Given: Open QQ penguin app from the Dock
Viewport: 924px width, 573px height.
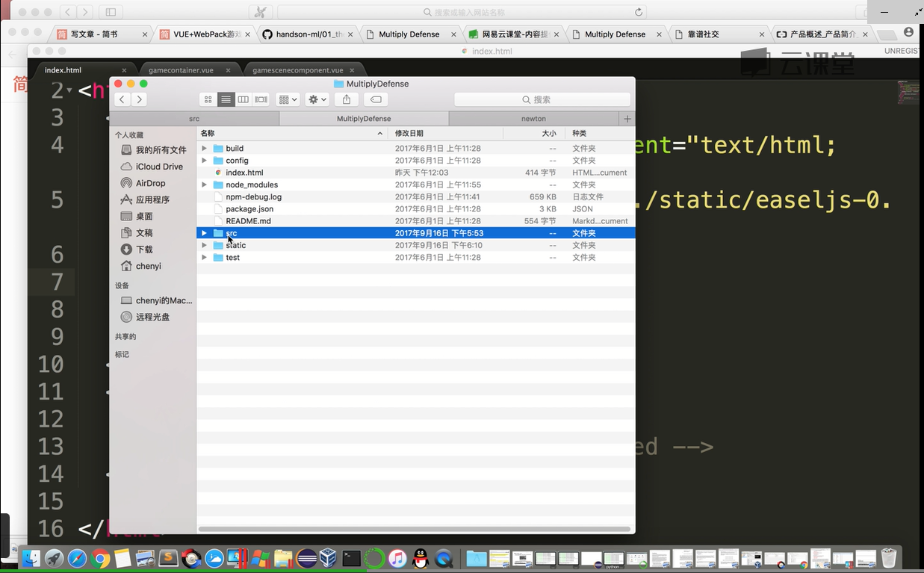Looking at the screenshot, I should [x=421, y=558].
